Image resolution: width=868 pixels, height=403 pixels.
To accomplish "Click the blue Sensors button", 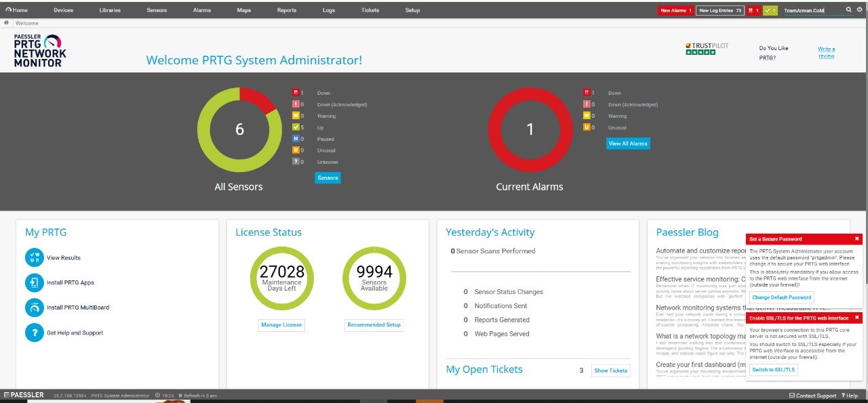I will coord(328,177).
